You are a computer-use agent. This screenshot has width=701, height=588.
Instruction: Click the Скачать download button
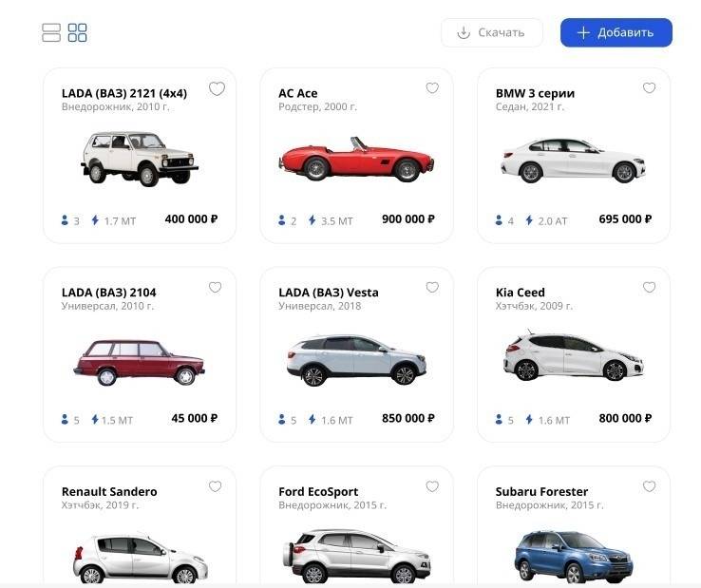(491, 32)
